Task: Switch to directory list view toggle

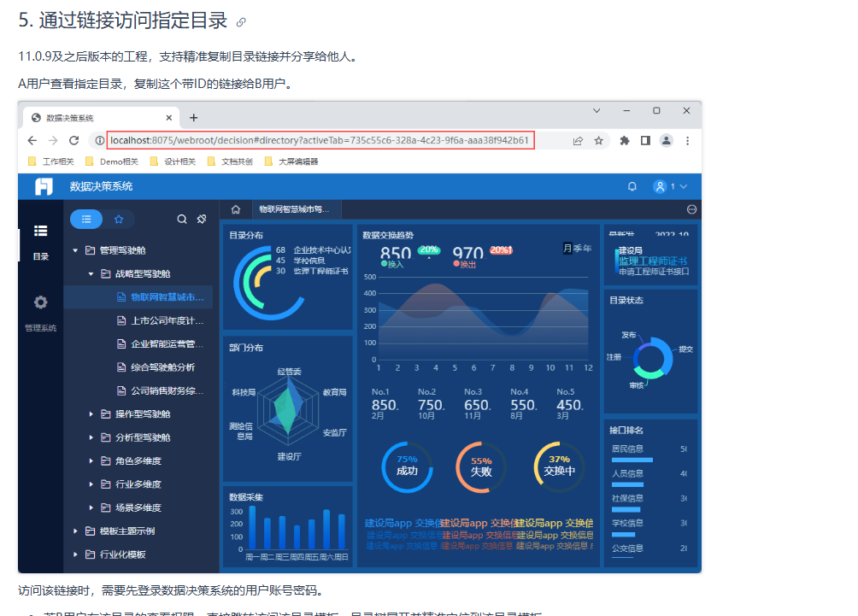Action: click(86, 220)
